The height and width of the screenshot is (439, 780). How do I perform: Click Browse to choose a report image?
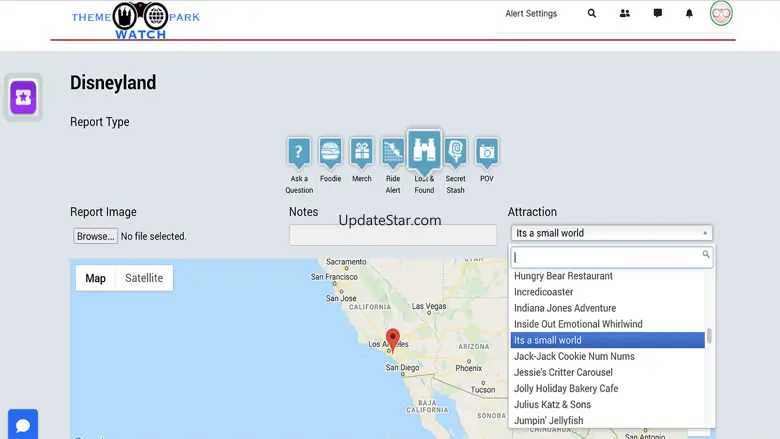pos(96,236)
